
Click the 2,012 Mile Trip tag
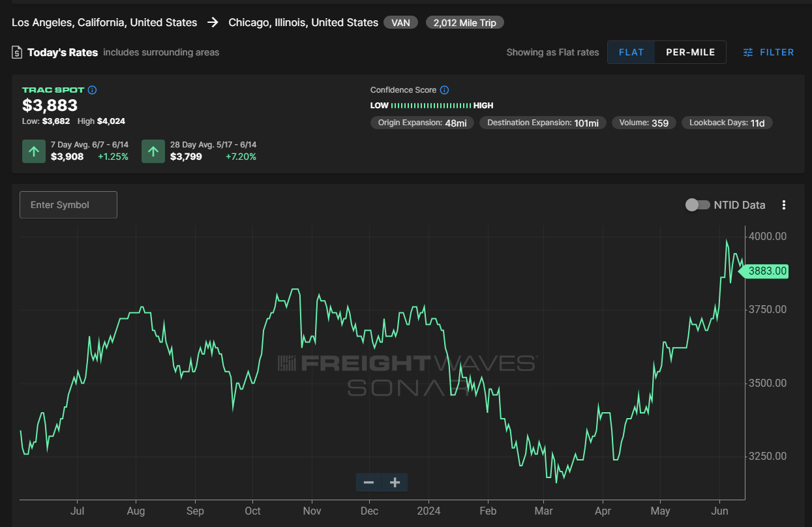465,23
